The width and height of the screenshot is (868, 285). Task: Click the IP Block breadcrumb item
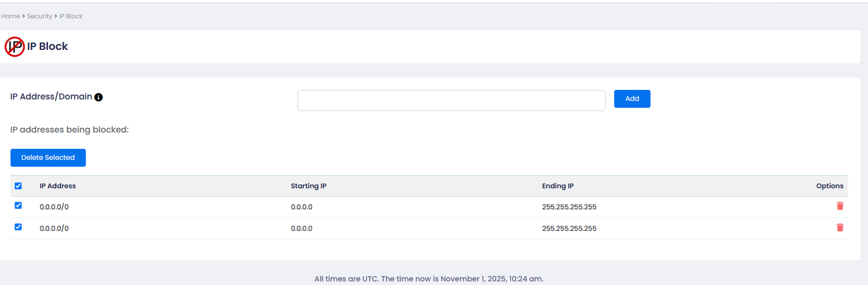(x=71, y=16)
